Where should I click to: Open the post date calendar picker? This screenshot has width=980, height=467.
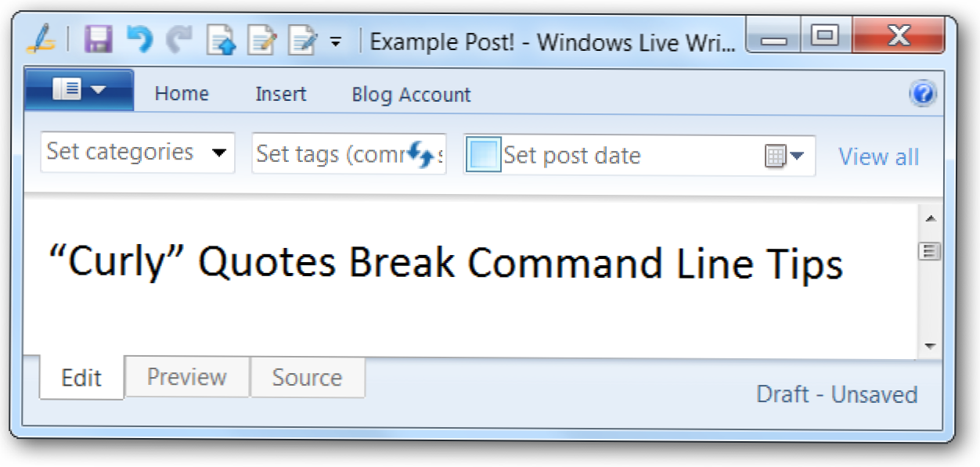coord(784,156)
